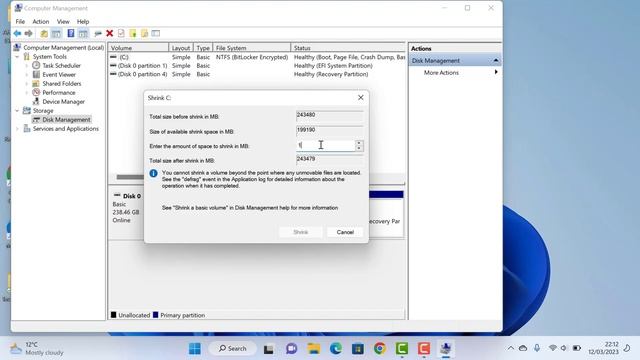Open the File menu
This screenshot has width=640, height=360.
coord(20,22)
